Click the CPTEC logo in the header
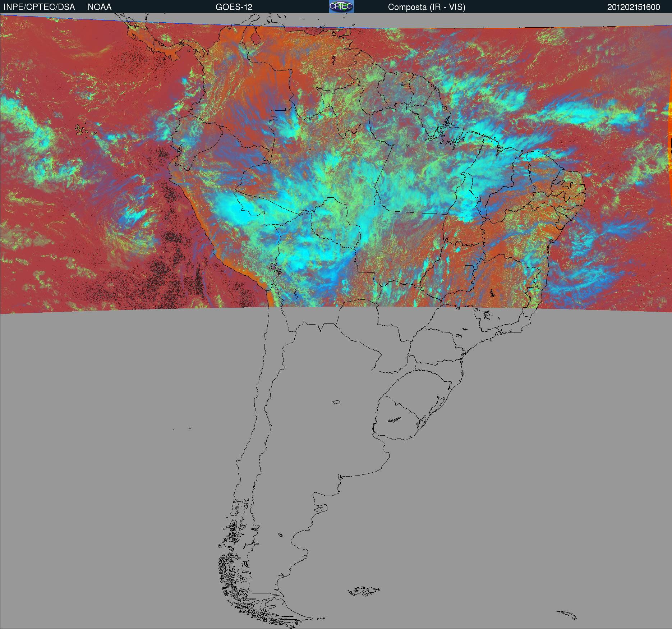 point(341,6)
